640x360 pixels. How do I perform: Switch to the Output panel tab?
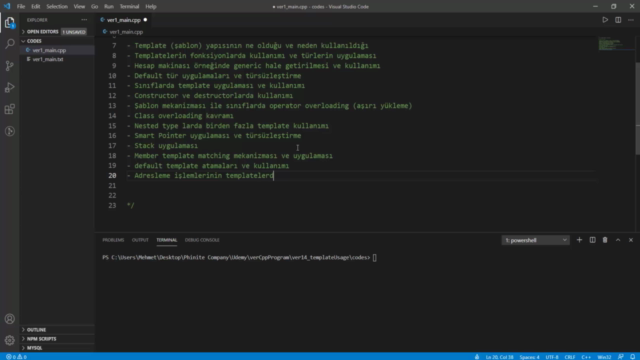(140, 240)
